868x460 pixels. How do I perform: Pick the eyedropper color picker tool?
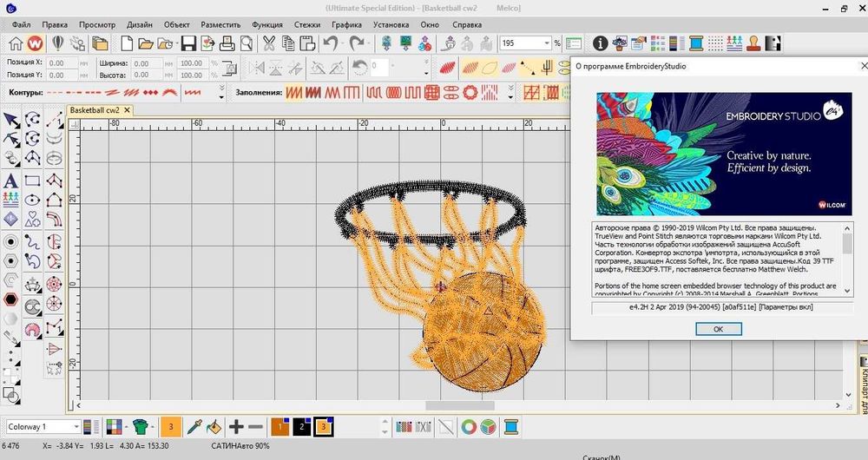point(194,427)
